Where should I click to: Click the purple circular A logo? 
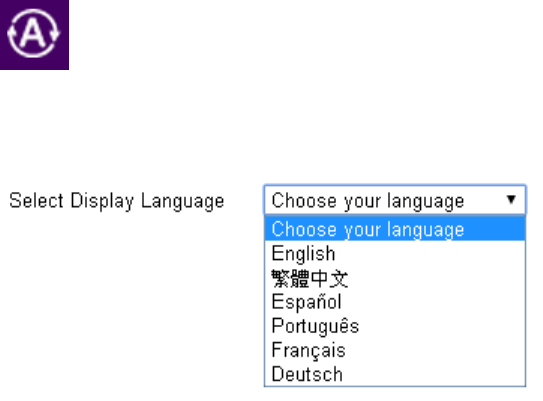pyautogui.click(x=34, y=35)
